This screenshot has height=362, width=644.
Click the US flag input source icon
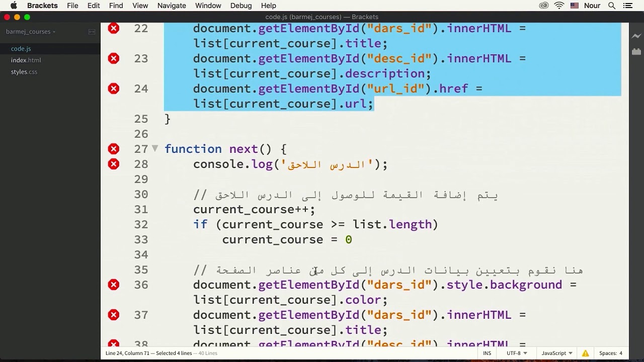575,6
